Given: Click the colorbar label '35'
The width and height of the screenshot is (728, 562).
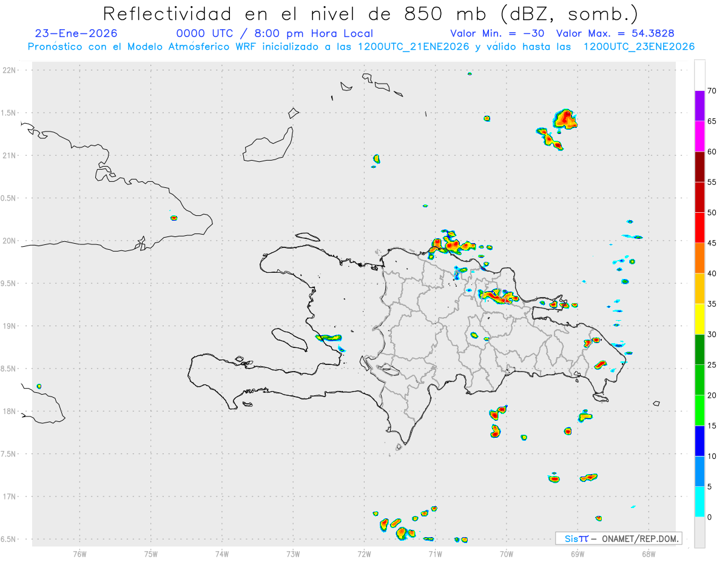Looking at the screenshot, I should [x=712, y=304].
